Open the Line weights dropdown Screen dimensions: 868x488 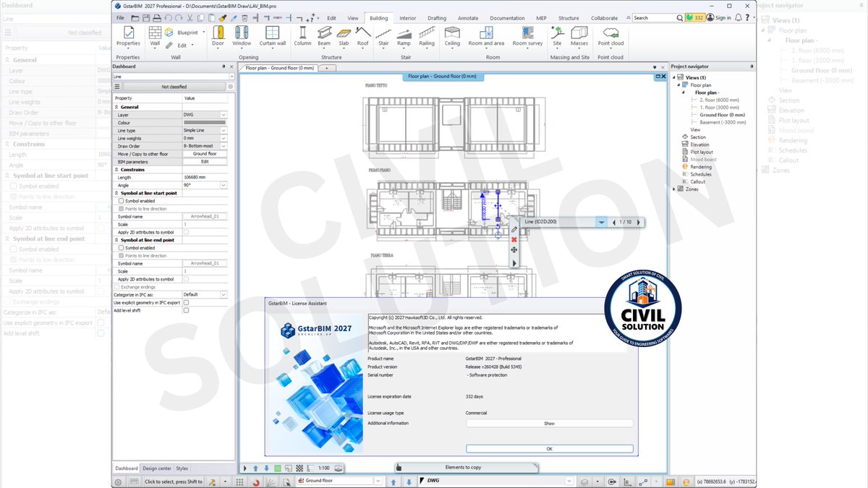tap(224, 138)
